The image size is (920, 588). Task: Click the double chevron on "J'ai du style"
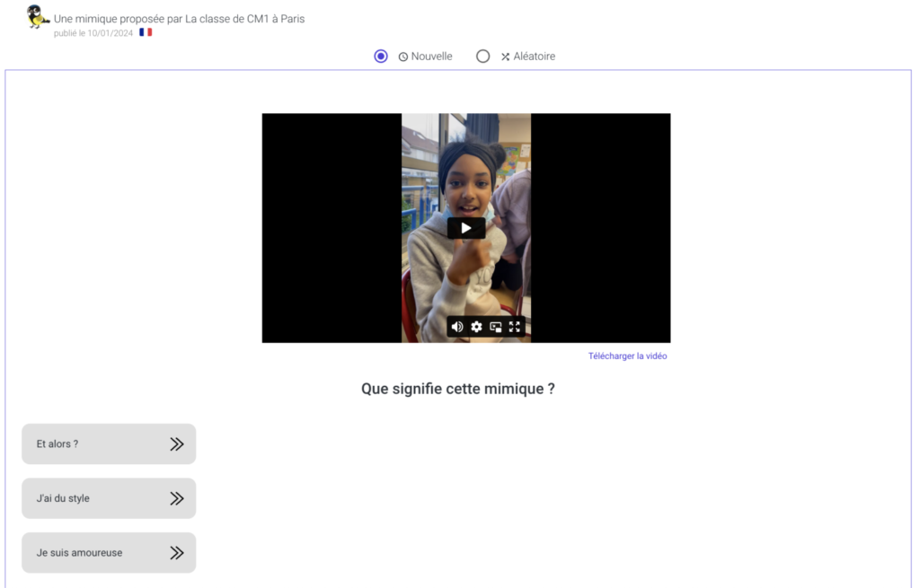177,498
